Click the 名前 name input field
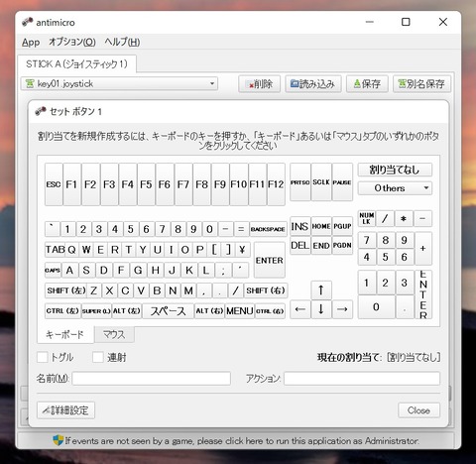This screenshot has width=476, height=464. [152, 379]
